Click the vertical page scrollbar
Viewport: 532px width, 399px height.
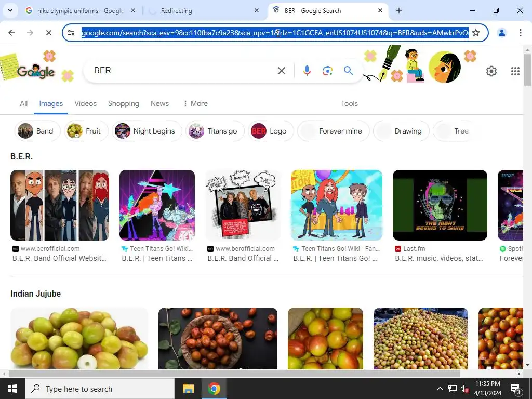tap(528, 70)
